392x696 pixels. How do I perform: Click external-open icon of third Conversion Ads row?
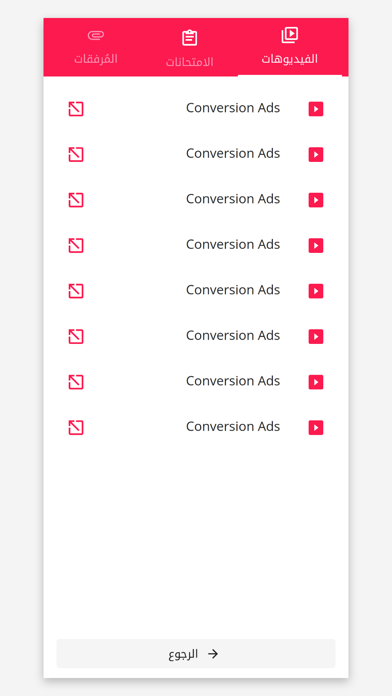click(x=76, y=200)
